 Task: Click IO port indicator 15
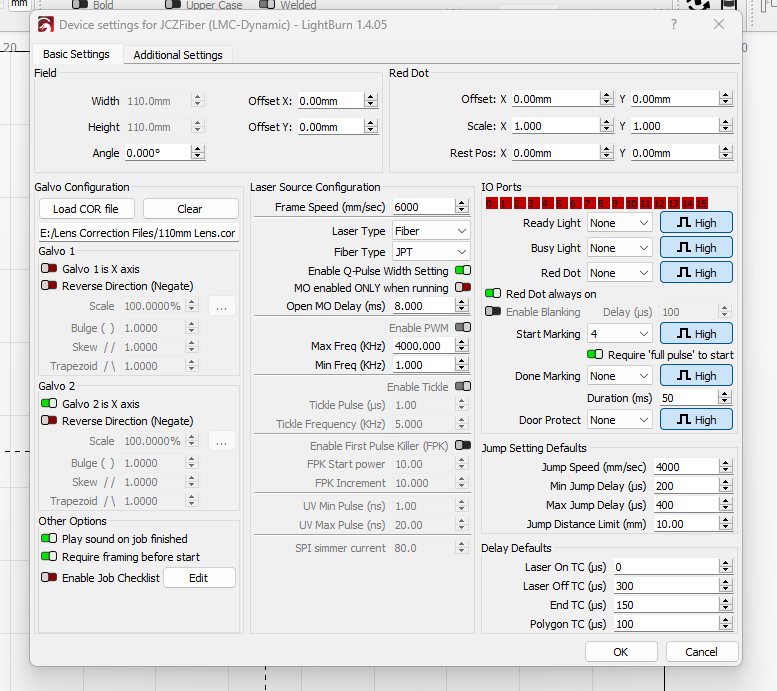pos(702,203)
